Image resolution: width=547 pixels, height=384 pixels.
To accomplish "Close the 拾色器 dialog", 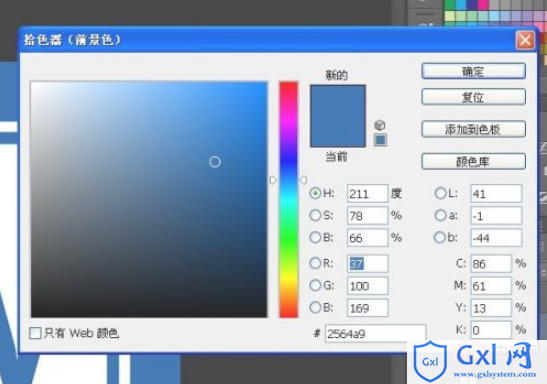I will pyautogui.click(x=525, y=40).
